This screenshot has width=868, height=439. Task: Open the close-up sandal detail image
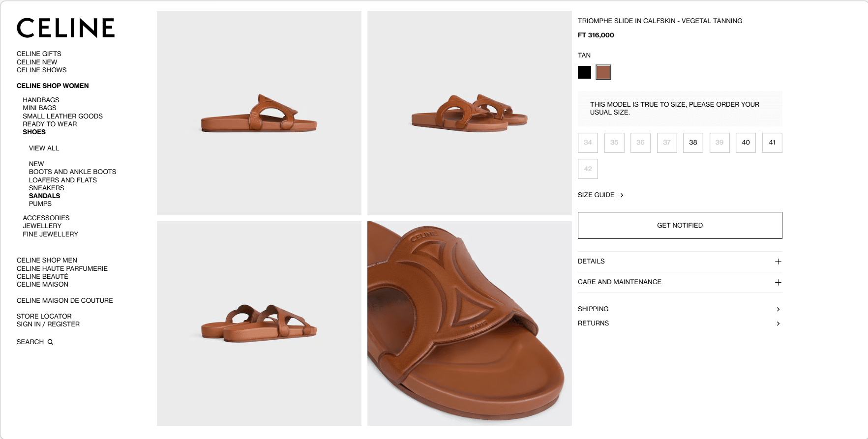coord(469,323)
